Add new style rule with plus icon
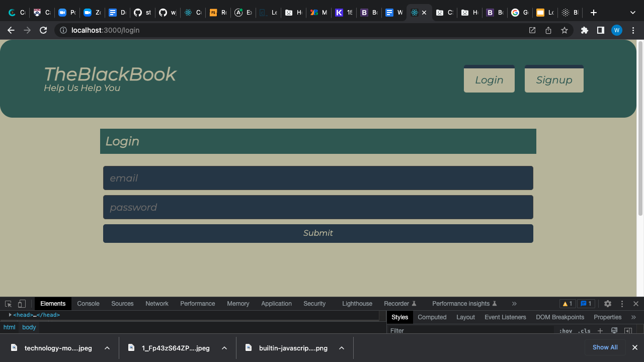 pos(600,331)
